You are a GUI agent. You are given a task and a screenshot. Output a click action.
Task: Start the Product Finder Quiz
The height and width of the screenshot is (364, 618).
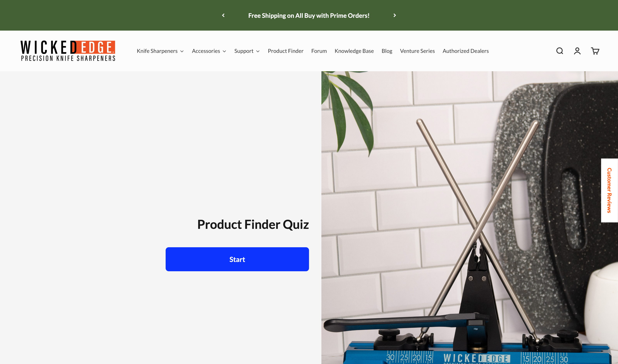coord(237,259)
